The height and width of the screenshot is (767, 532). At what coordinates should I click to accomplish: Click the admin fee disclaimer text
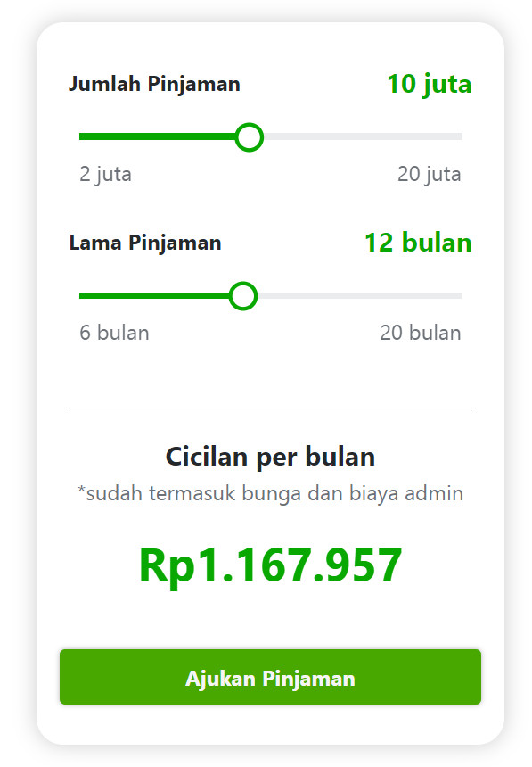[268, 489]
